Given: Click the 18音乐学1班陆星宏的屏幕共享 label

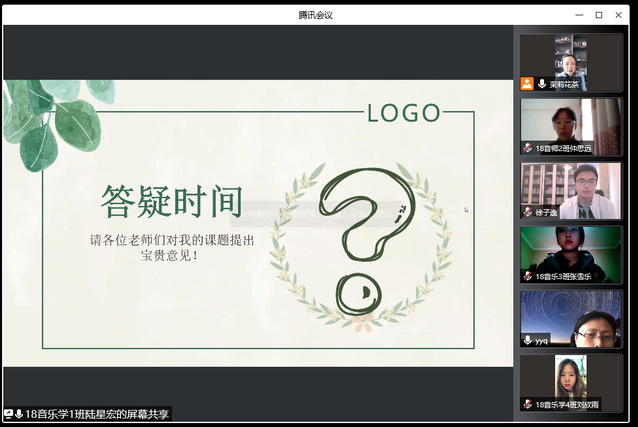Looking at the screenshot, I should (97, 414).
